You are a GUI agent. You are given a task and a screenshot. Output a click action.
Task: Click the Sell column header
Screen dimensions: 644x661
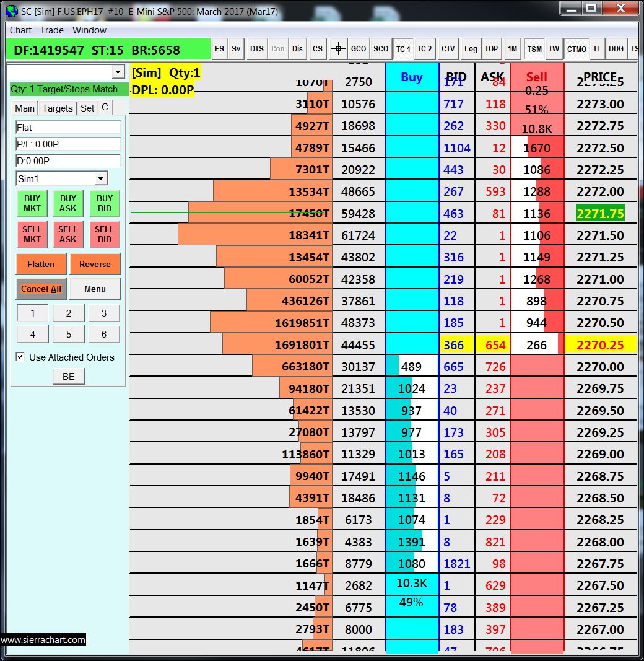(x=536, y=77)
